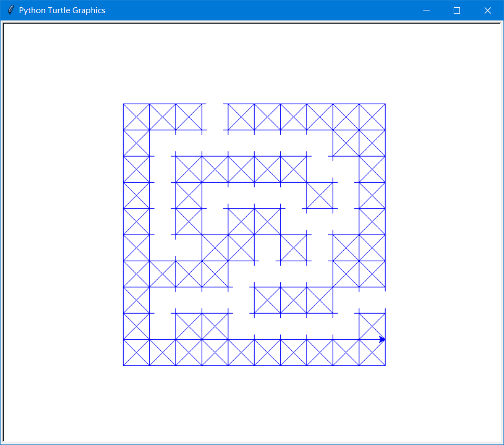Click the blue turtle arrow cursor
This screenshot has width=504, height=445.
[382, 339]
